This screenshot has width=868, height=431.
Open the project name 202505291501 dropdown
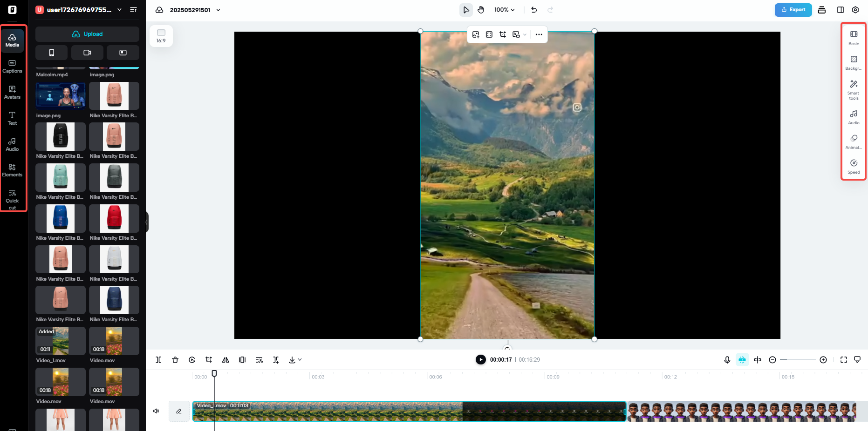[218, 10]
